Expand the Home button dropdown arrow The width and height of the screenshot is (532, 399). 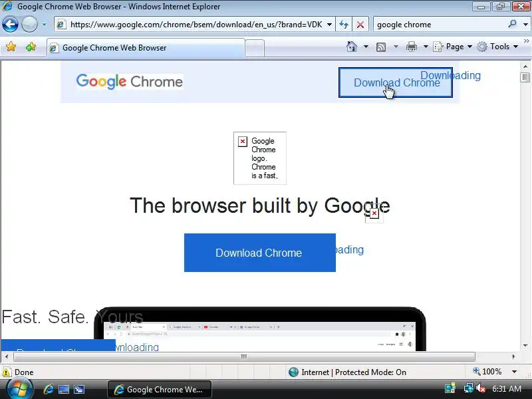[x=366, y=47]
